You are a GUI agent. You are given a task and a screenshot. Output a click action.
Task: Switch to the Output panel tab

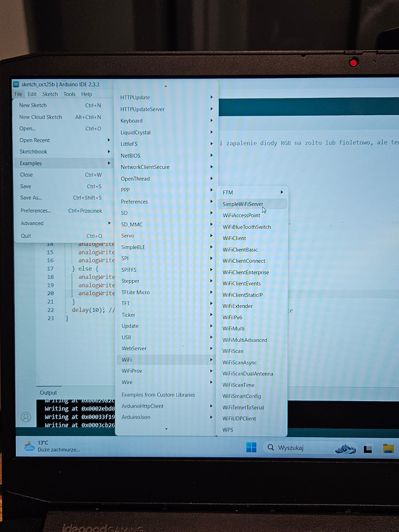pyautogui.click(x=48, y=393)
